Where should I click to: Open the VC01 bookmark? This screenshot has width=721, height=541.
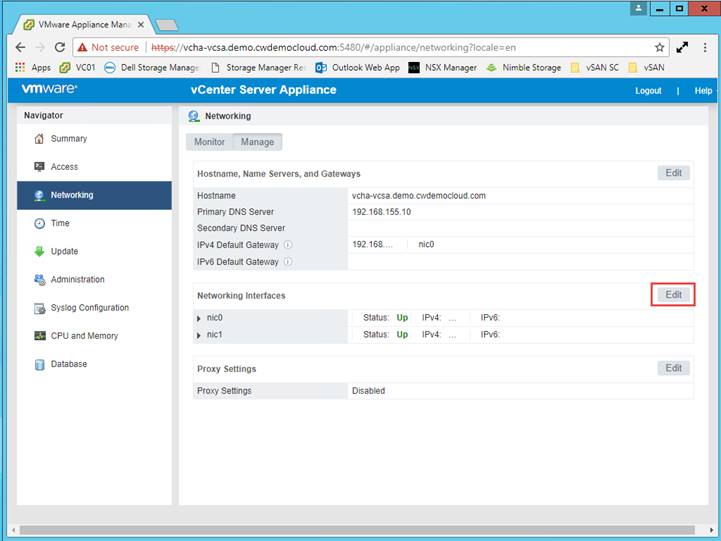pos(77,68)
